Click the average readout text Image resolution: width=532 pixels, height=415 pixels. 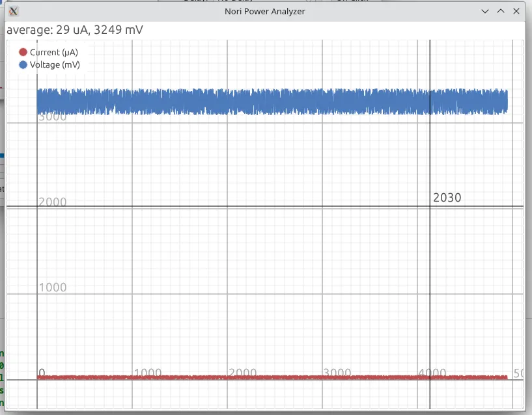(x=75, y=30)
